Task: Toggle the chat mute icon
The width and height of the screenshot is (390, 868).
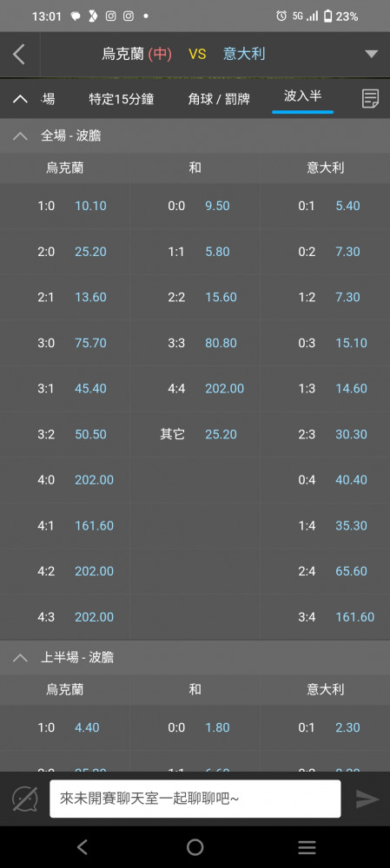Action: pos(25,799)
